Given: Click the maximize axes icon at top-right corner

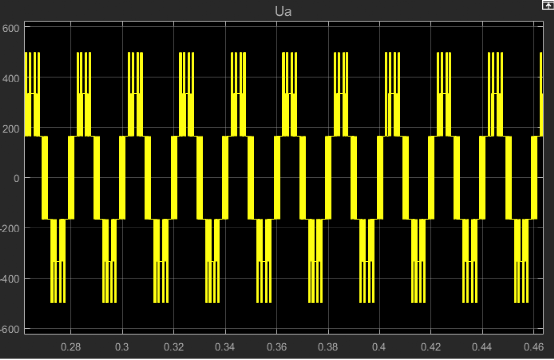Looking at the screenshot, I should click(548, 5).
